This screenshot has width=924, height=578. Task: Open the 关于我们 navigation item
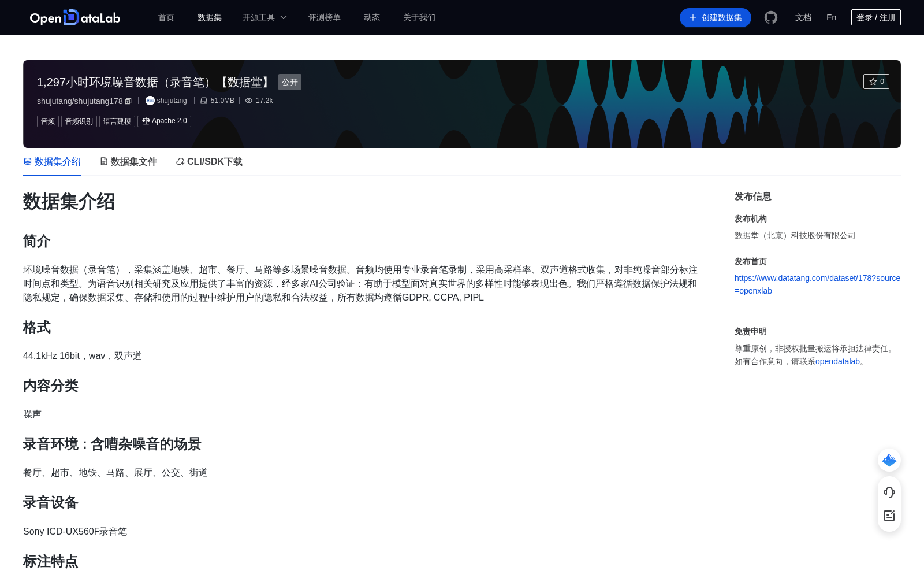point(419,17)
